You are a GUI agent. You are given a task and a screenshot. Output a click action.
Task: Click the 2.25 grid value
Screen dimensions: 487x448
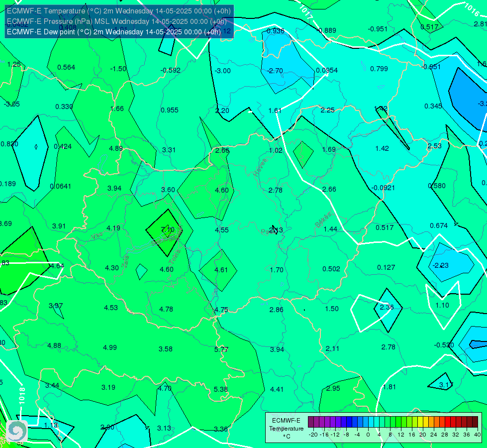327,110
